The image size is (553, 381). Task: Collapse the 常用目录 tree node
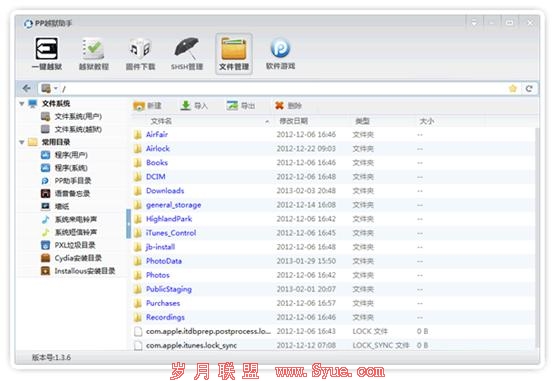pos(22,142)
